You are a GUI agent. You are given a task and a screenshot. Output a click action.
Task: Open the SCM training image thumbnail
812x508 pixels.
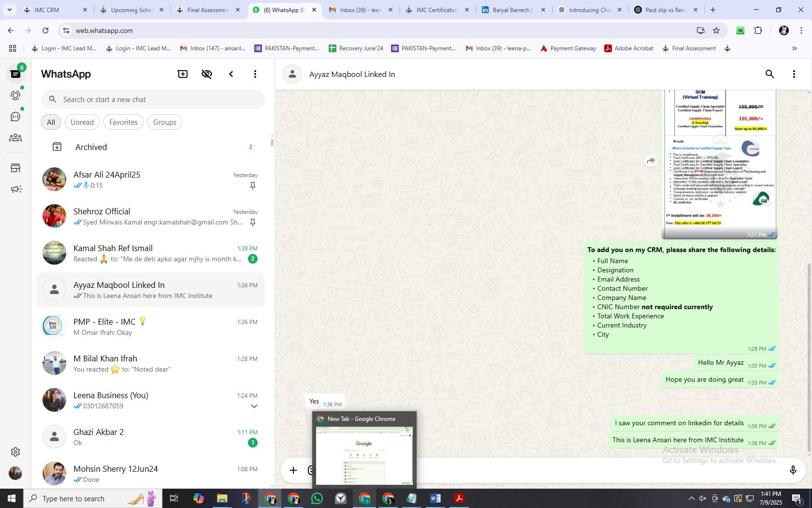pyautogui.click(x=719, y=164)
